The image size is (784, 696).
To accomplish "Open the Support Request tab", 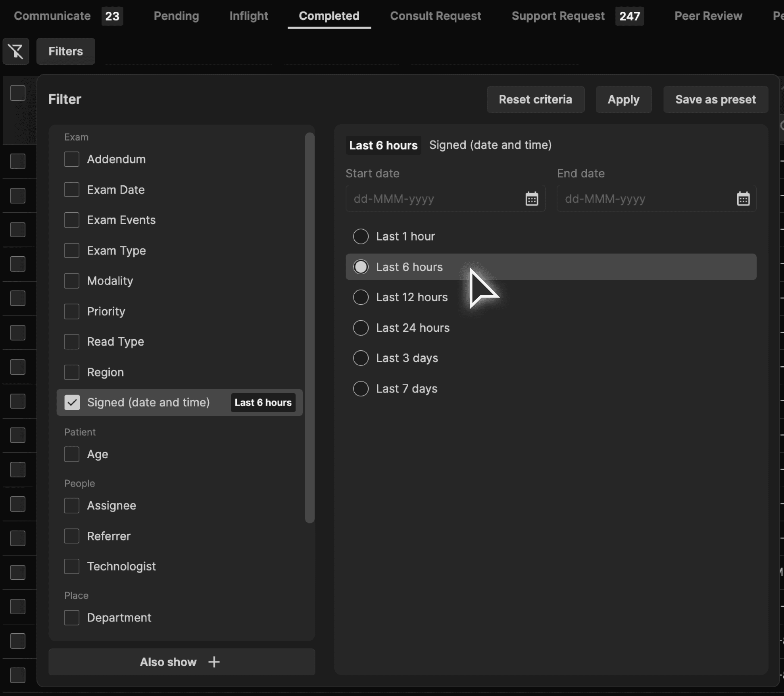I will (x=558, y=16).
